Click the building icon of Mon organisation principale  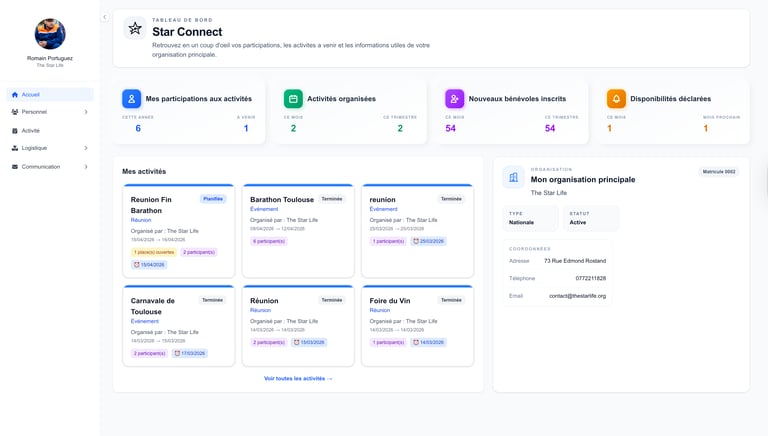click(x=513, y=177)
